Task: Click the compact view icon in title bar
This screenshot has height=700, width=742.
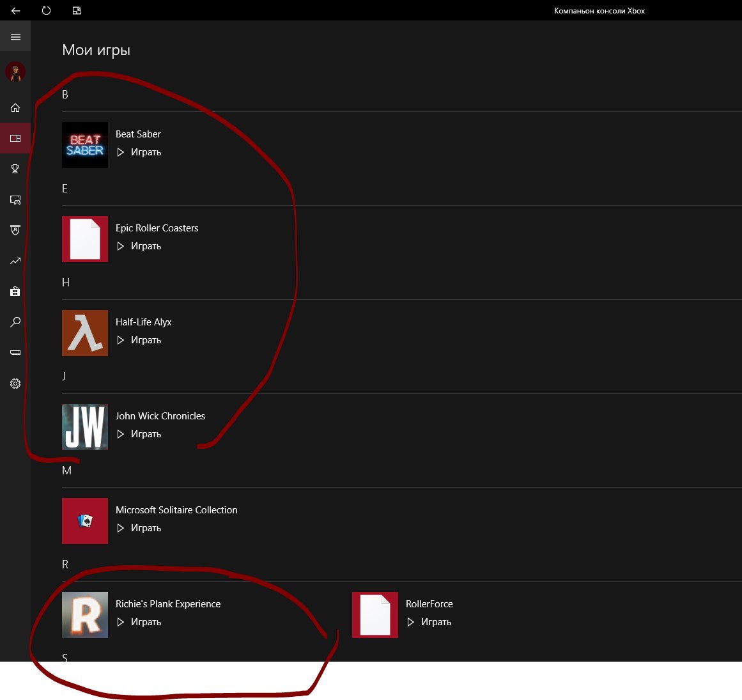Action: (x=77, y=10)
